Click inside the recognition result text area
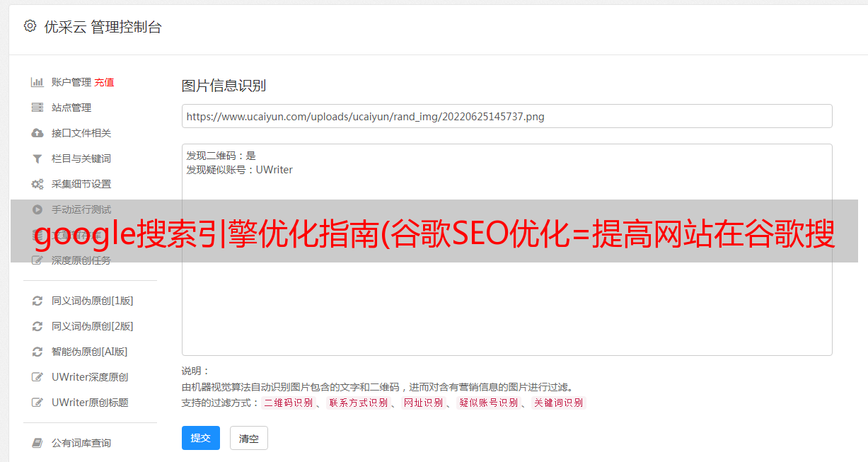The image size is (868, 462). click(x=507, y=250)
